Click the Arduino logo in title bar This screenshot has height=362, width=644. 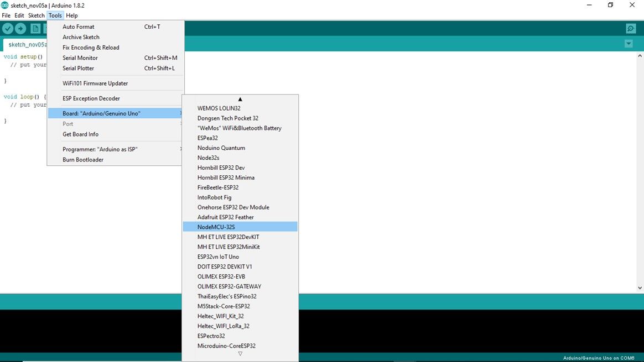pos(4,5)
